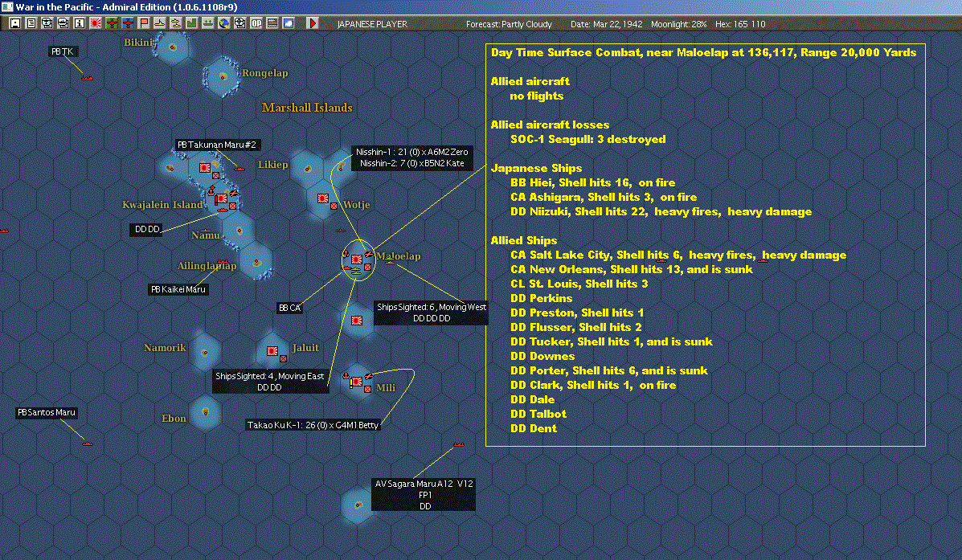This screenshot has width=962, height=560.
Task: Select the Maloelap base rising sun marker
Action: coord(357,260)
